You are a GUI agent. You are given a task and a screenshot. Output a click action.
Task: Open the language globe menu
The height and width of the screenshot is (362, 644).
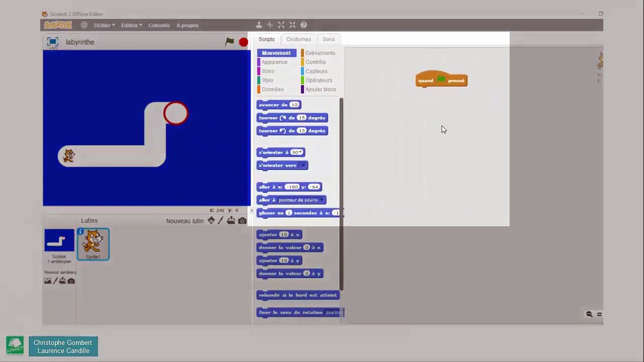pos(84,25)
